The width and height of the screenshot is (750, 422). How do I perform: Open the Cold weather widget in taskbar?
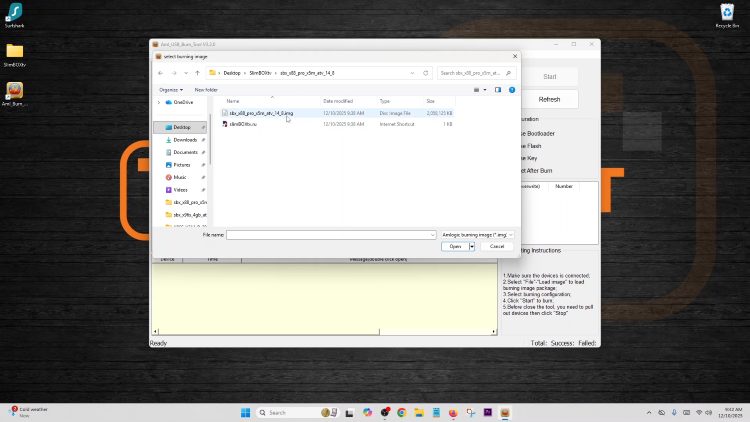tap(30, 412)
